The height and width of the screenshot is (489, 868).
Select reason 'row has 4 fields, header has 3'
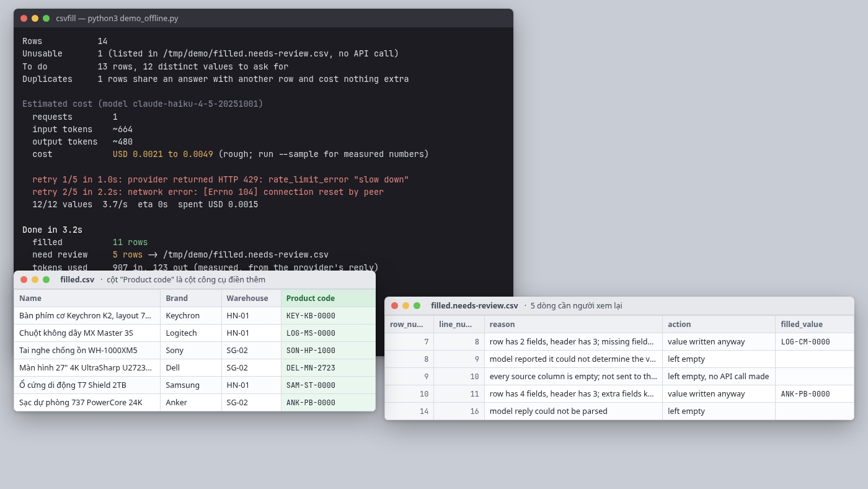click(573, 394)
